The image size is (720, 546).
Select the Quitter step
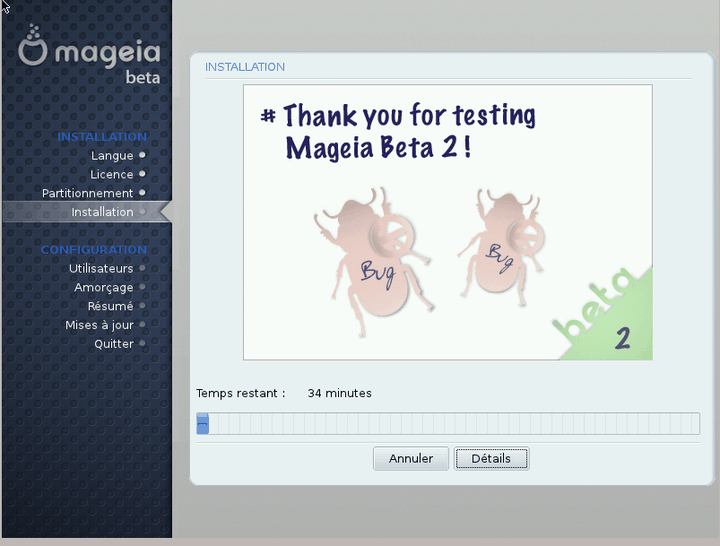pos(113,344)
